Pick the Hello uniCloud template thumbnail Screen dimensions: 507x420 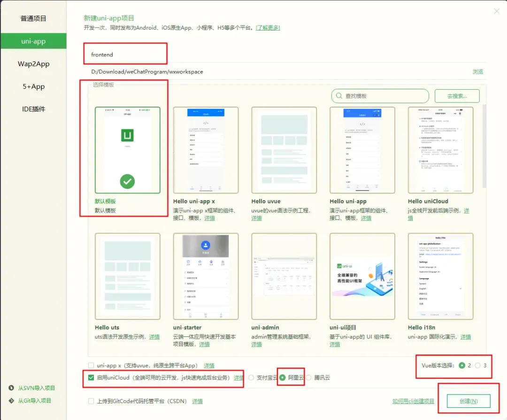tap(440, 150)
